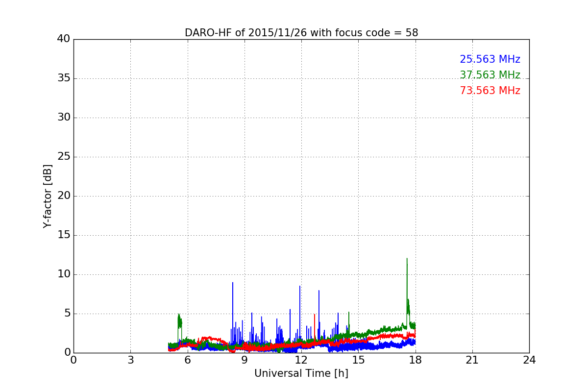Click y-axis tick value 35
The width and height of the screenshot is (588, 392).
click(64, 78)
